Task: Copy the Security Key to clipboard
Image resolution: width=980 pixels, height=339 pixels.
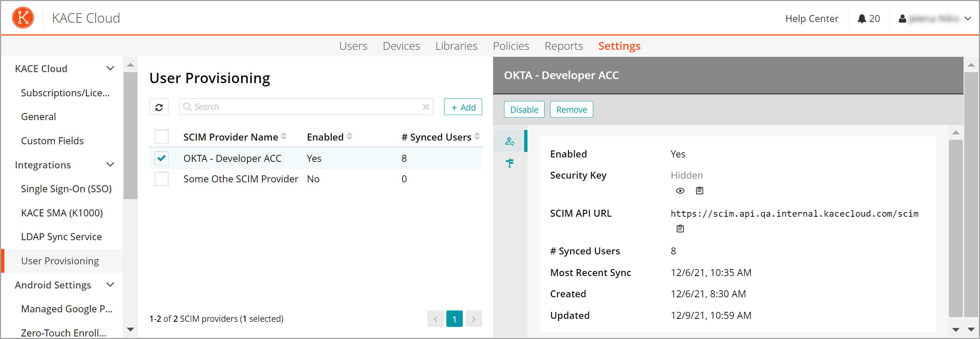Action: coord(699,191)
